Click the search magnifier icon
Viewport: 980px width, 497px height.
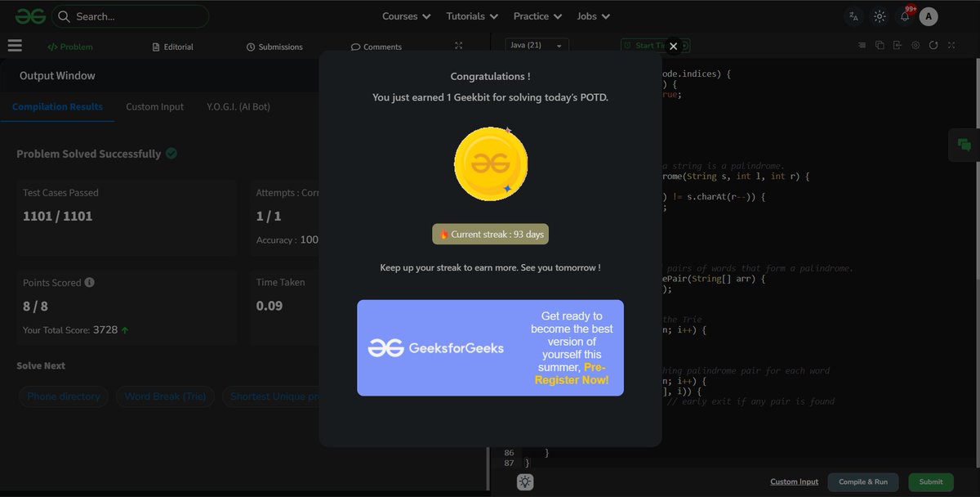click(x=65, y=16)
